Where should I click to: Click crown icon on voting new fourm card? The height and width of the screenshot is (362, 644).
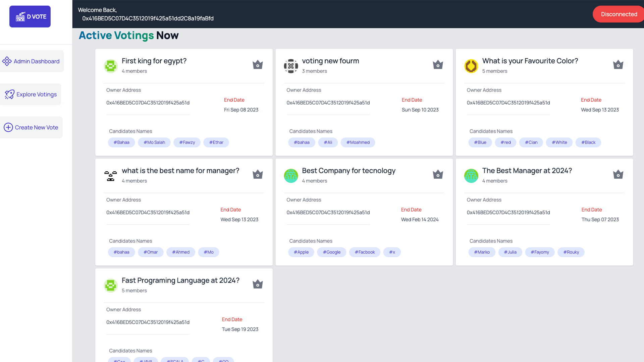[x=438, y=65]
